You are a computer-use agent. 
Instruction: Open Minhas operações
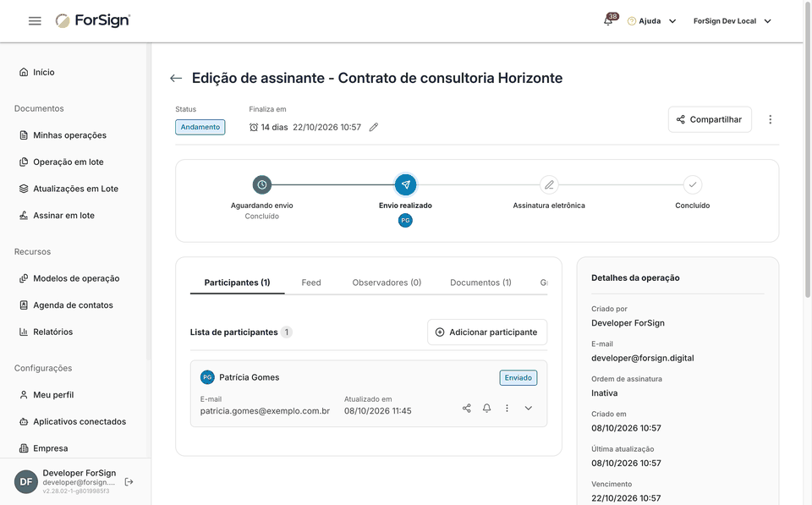click(x=63, y=135)
